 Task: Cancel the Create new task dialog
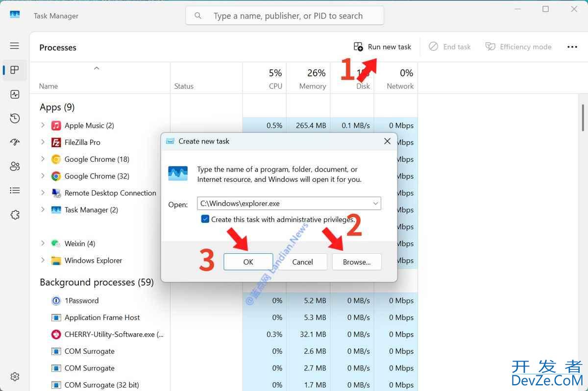click(302, 262)
